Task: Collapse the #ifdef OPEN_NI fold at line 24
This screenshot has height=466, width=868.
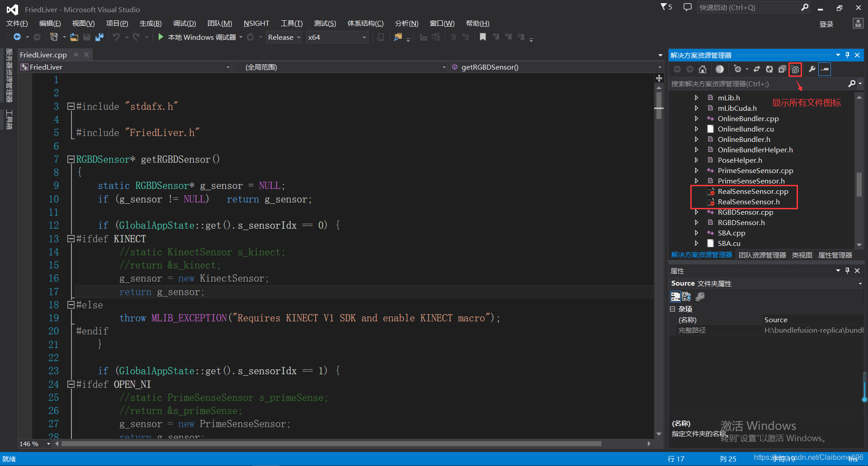Action: (x=71, y=384)
